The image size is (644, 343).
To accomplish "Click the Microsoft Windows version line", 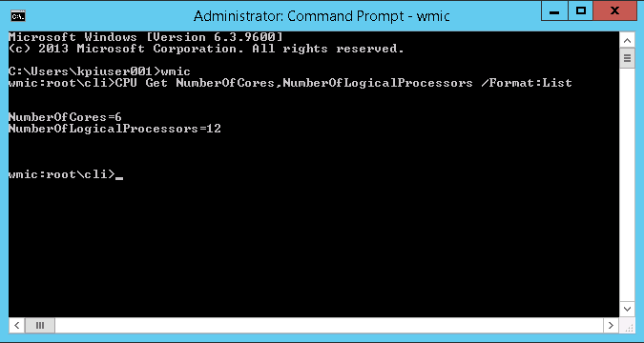I will (145, 37).
